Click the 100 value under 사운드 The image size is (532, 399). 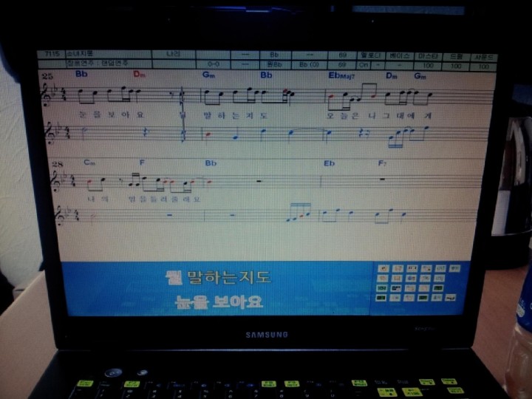(x=483, y=66)
